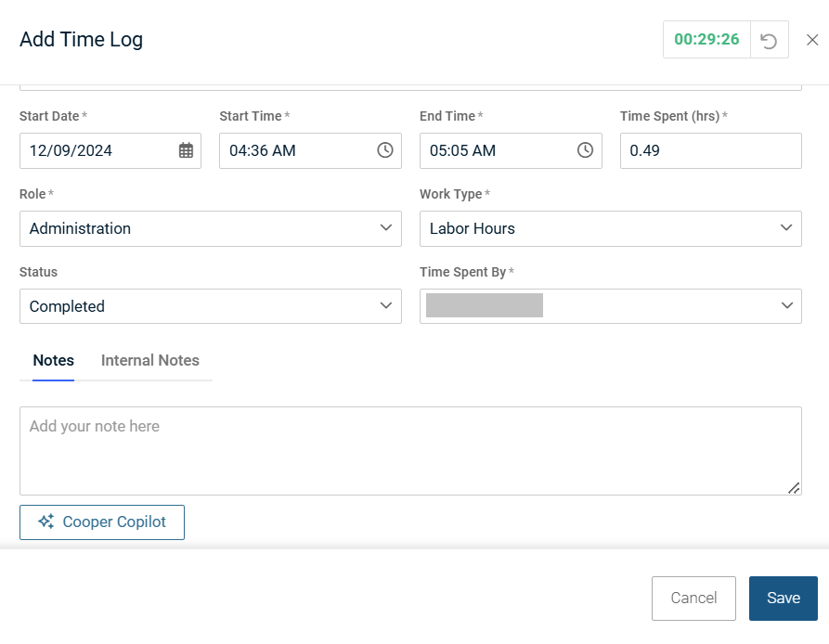
Task: Click the 'Add your note here' text area
Action: point(410,450)
